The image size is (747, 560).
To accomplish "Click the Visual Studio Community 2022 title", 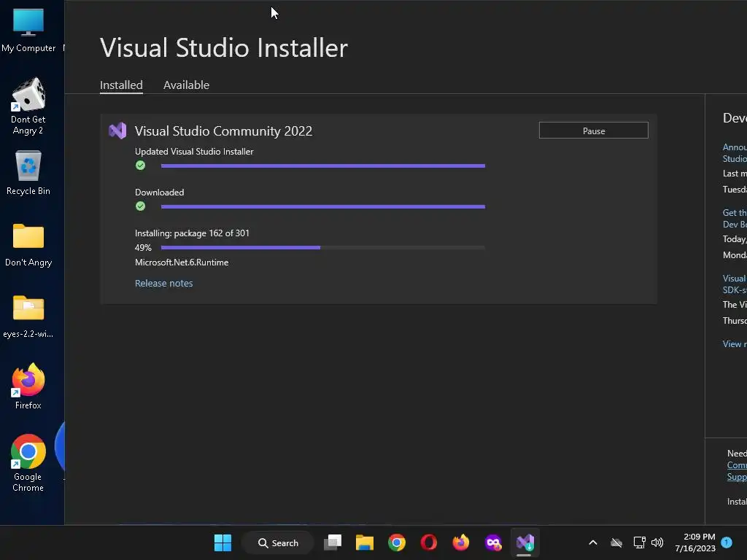I will tap(223, 131).
